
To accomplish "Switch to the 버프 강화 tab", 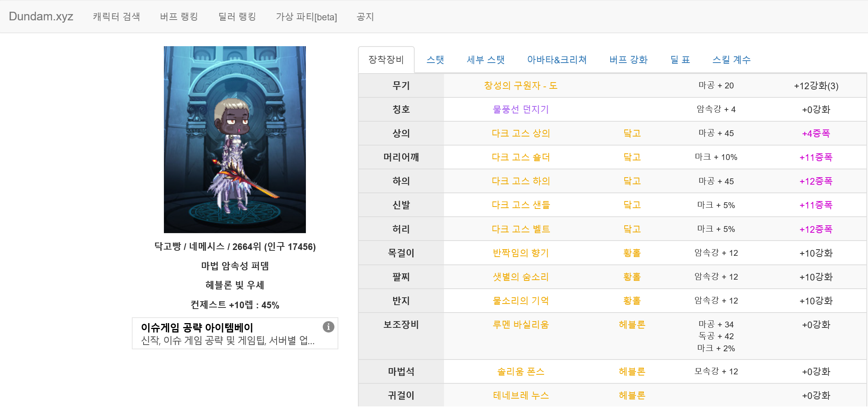I will [628, 60].
